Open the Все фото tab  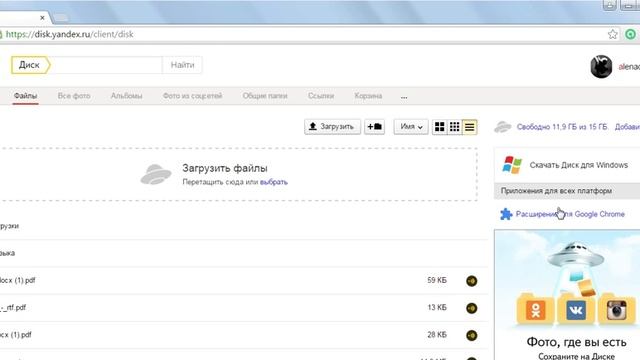[x=74, y=96]
